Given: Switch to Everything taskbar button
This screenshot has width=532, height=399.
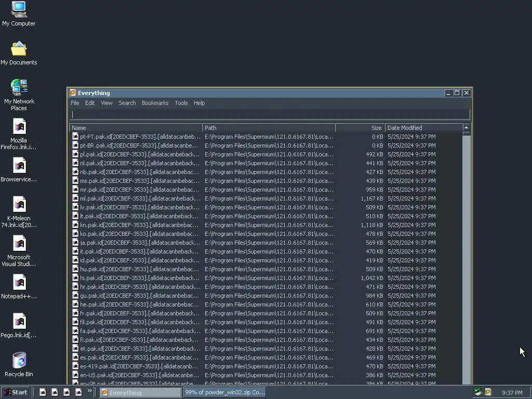Looking at the screenshot, I should tap(140, 392).
